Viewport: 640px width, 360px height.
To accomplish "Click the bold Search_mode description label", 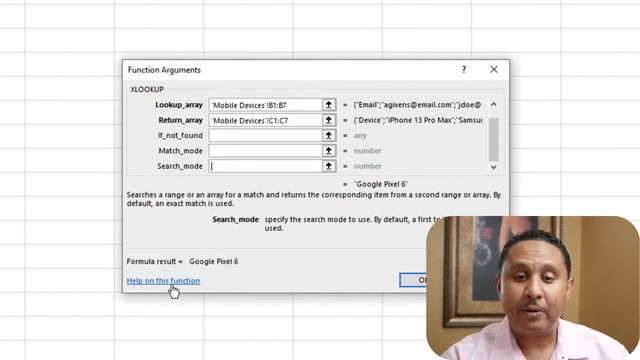I will coord(236,220).
